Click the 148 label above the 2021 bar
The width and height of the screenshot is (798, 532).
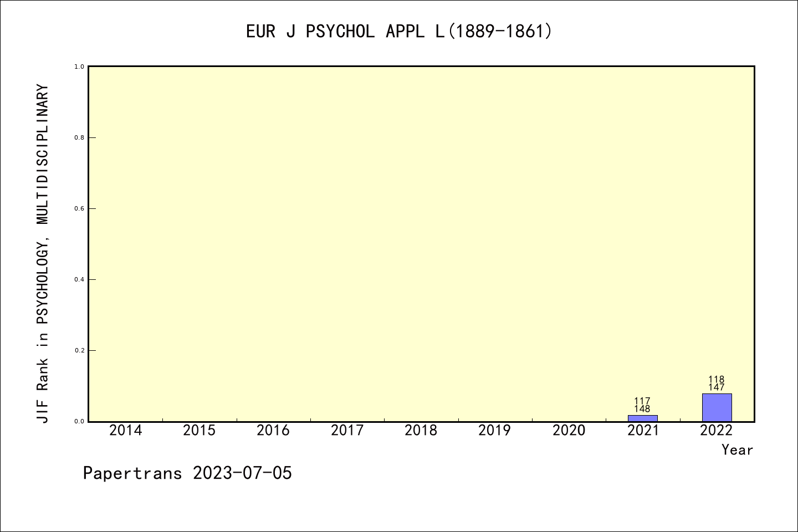(x=642, y=409)
